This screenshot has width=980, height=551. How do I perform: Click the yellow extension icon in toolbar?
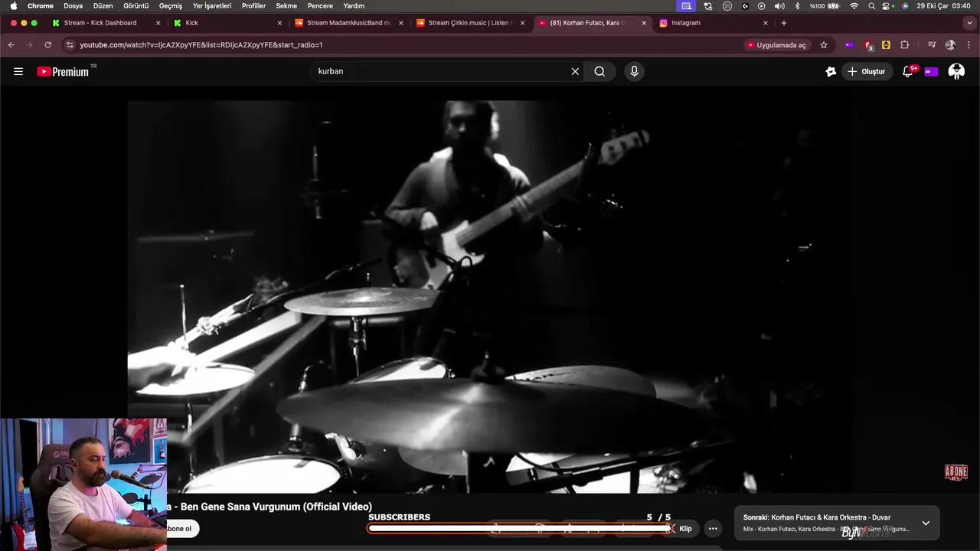(x=886, y=45)
